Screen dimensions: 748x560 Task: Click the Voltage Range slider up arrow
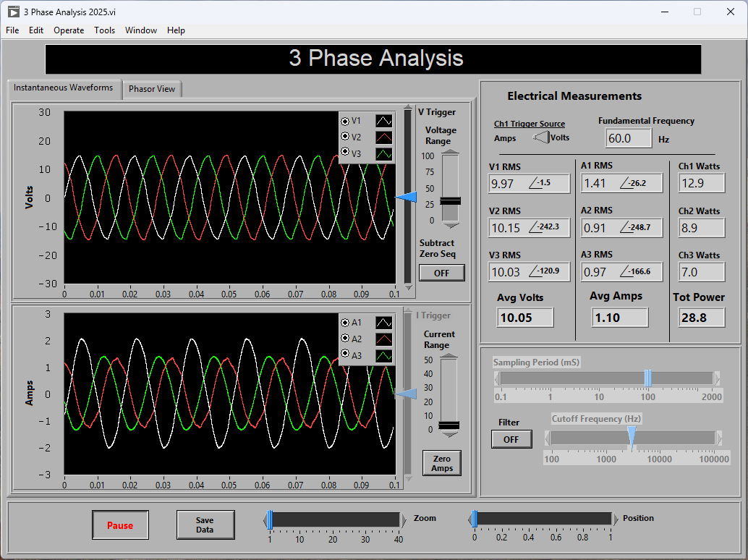[450, 153]
